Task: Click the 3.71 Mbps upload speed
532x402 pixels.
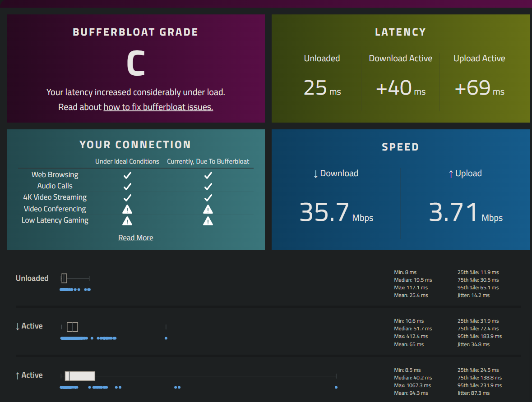Action: [466, 213]
